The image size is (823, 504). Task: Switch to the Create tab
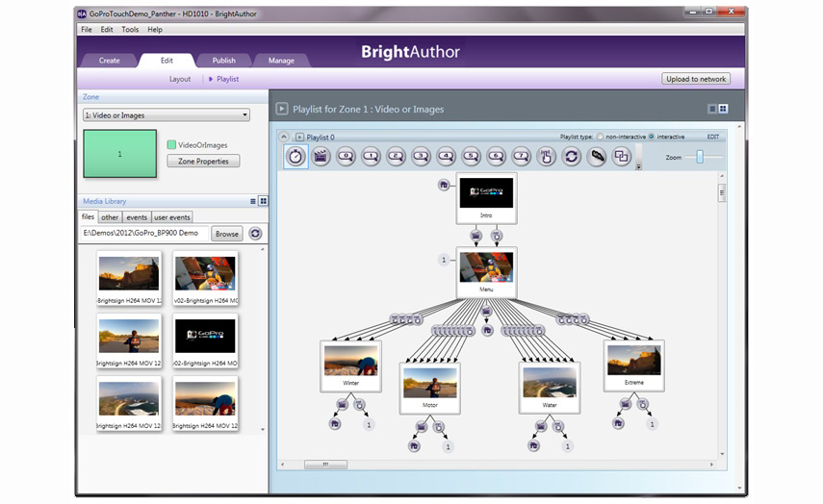click(x=109, y=61)
